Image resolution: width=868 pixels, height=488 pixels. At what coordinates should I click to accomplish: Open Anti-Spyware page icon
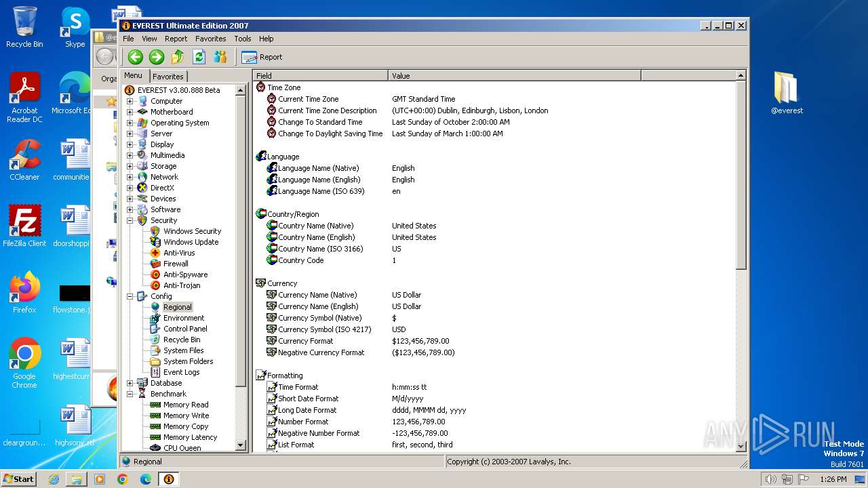pyautogui.click(x=155, y=274)
